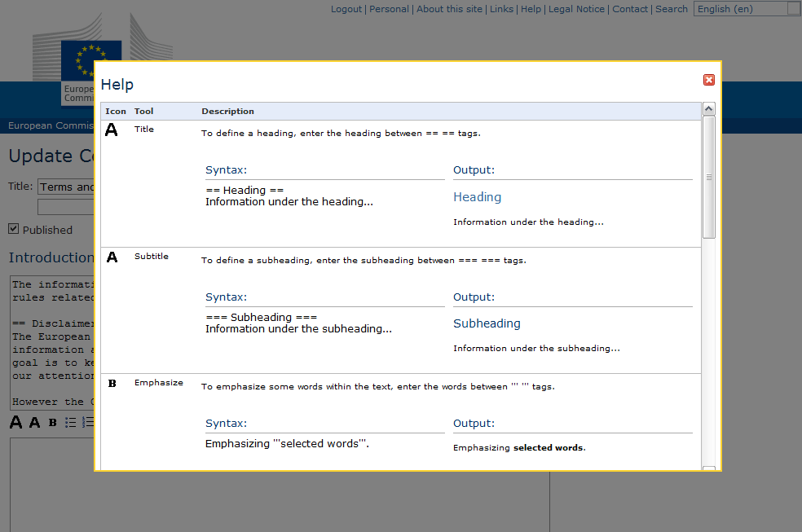The height and width of the screenshot is (532, 802).
Task: Click the '== Heading ==' syntax example
Action: point(245,190)
